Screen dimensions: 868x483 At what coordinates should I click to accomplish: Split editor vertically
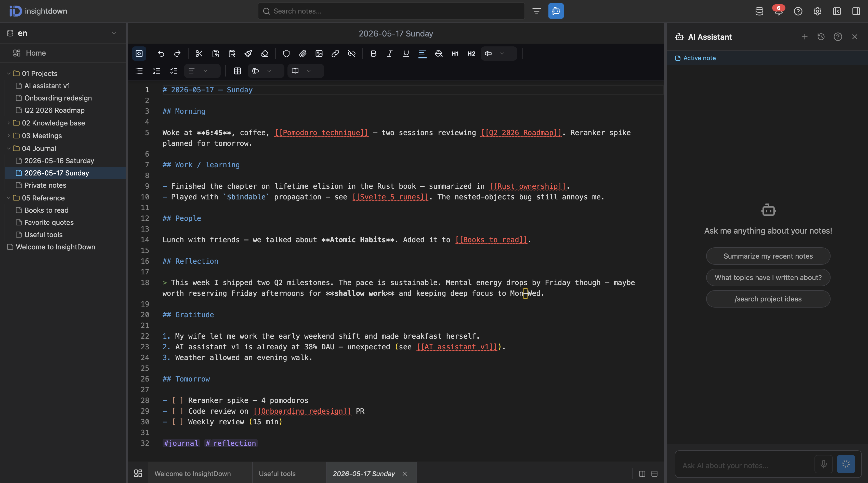[x=642, y=474]
